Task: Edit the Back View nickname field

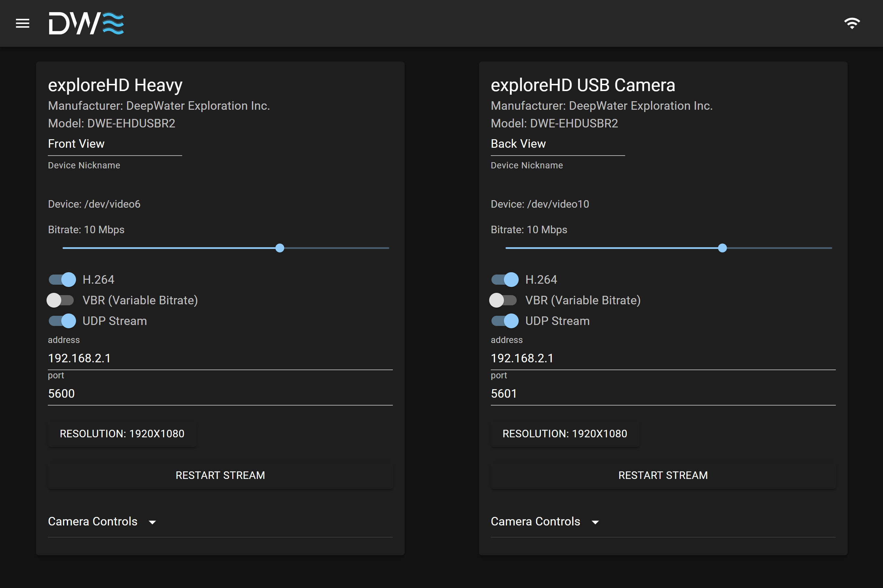Action: 557,144
